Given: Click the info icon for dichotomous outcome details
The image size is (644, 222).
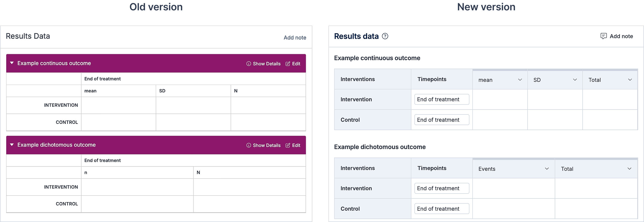Looking at the screenshot, I should [x=249, y=145].
